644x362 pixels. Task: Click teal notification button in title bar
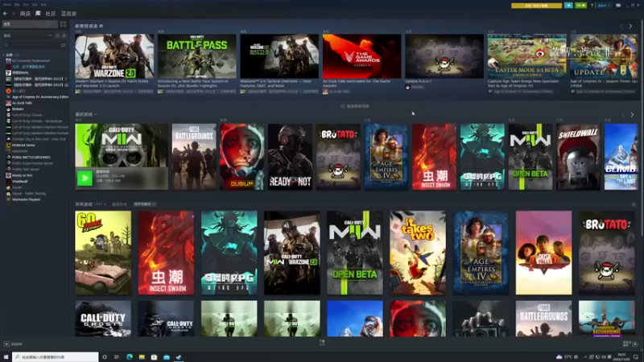point(568,6)
